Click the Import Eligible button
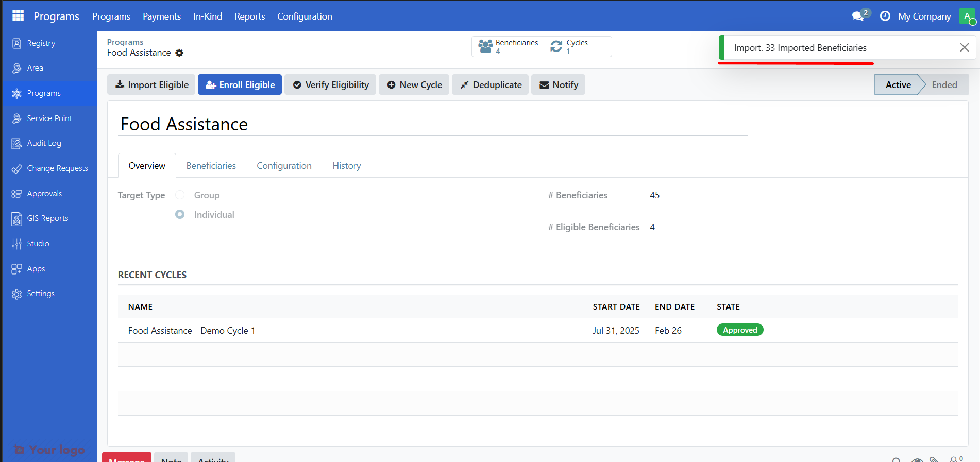 point(151,85)
